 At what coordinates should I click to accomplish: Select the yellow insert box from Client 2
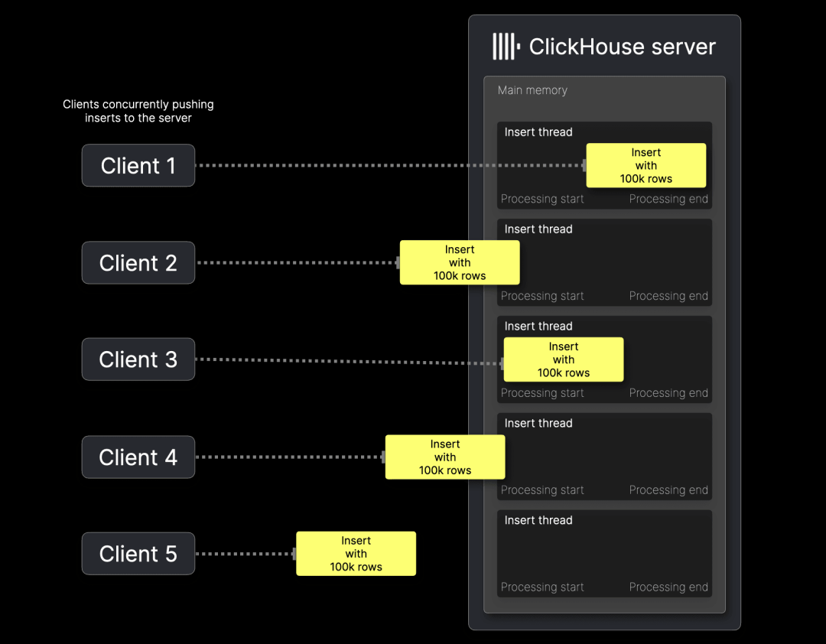tap(460, 262)
